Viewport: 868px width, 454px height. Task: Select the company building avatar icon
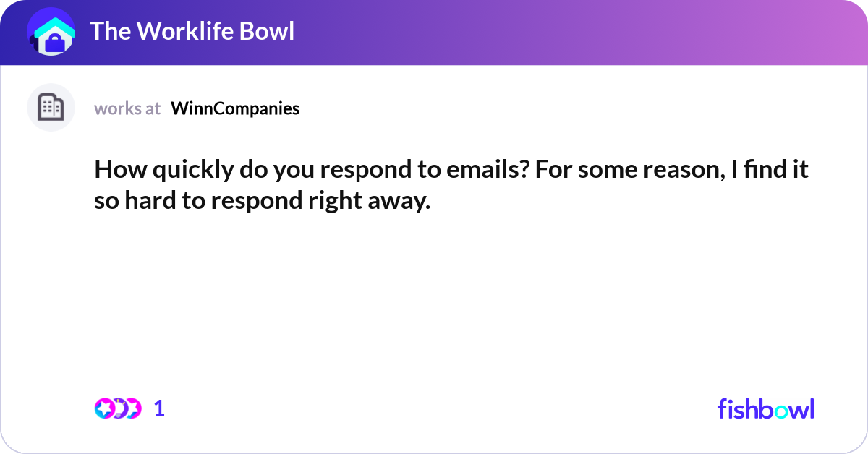point(51,107)
